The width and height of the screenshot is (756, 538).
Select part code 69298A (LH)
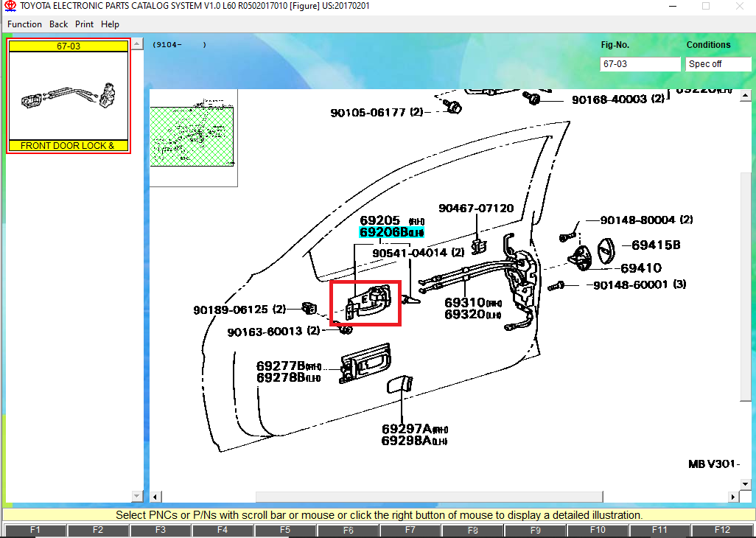coord(415,441)
